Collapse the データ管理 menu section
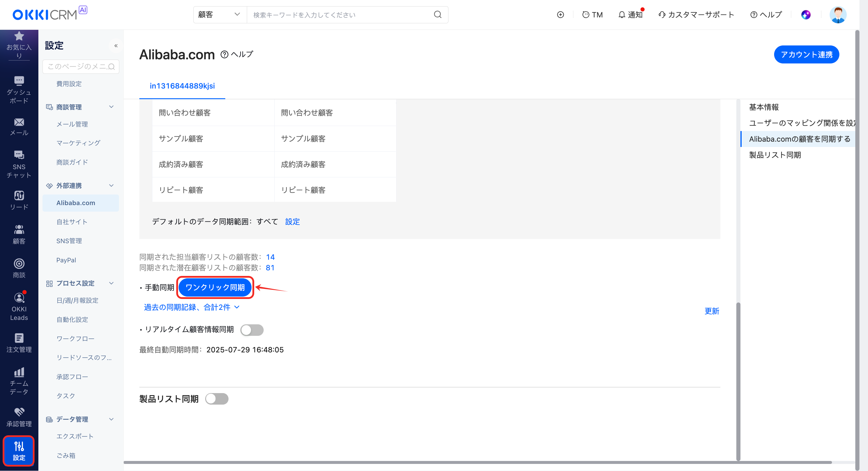Image resolution: width=868 pixels, height=471 pixels. point(111,419)
